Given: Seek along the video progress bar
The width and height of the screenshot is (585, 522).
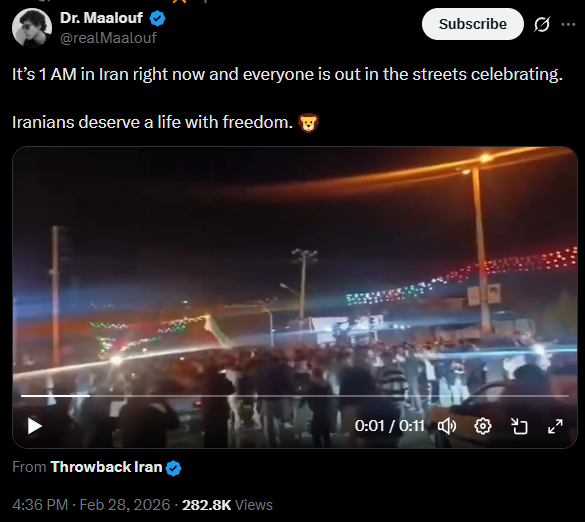Looking at the screenshot, I should [x=295, y=395].
